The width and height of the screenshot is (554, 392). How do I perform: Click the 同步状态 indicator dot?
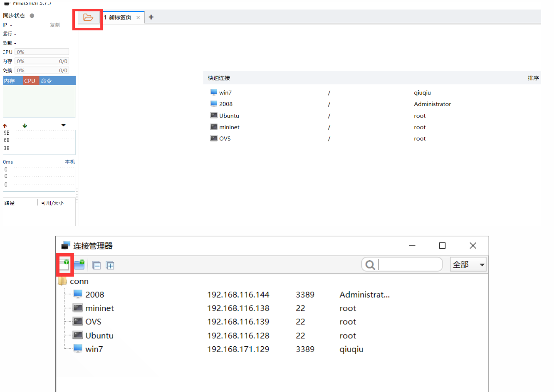pyautogui.click(x=32, y=15)
